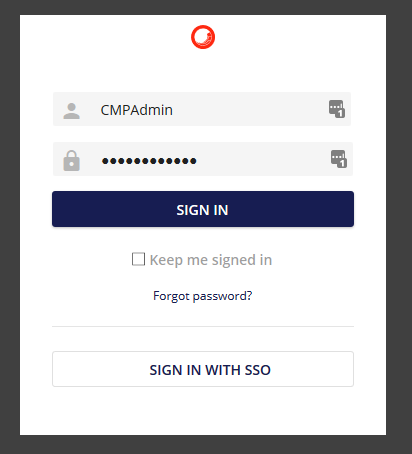Click the 'Keep me signed in' label text
412x454 pixels.
click(211, 260)
